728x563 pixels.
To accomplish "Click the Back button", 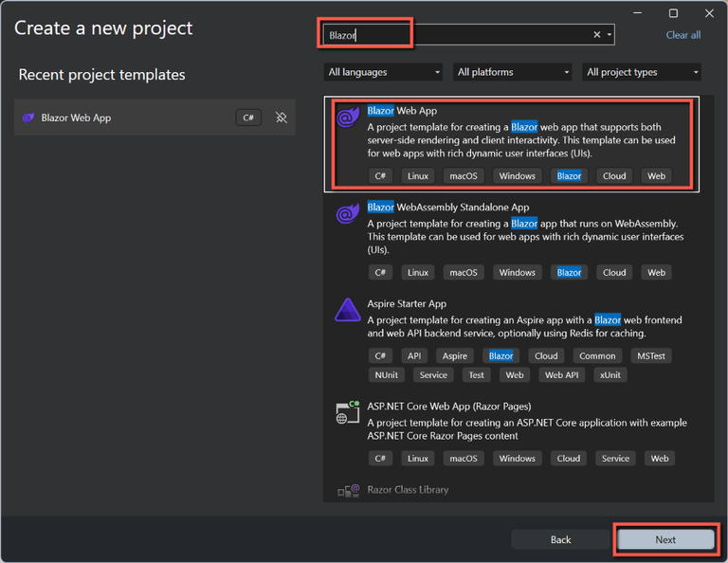I will click(x=560, y=539).
